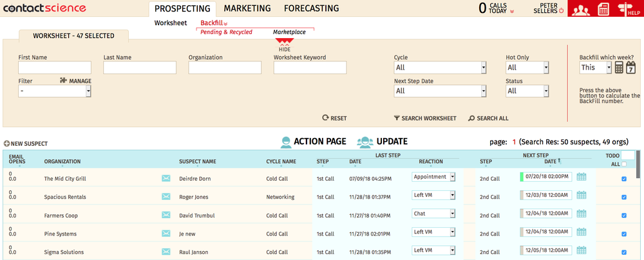This screenshot has height=260, width=644.
Task: Uncheck todo box for The Mid City Grill
Action: (x=624, y=179)
